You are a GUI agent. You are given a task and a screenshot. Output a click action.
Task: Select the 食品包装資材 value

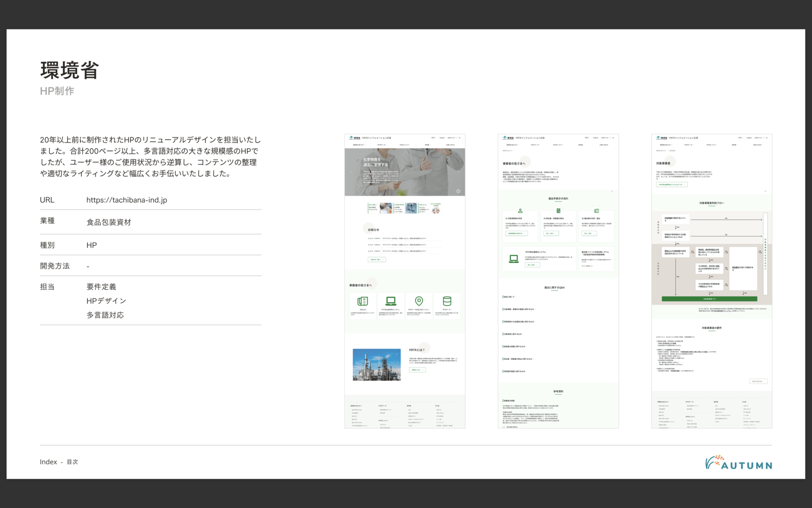109,222
